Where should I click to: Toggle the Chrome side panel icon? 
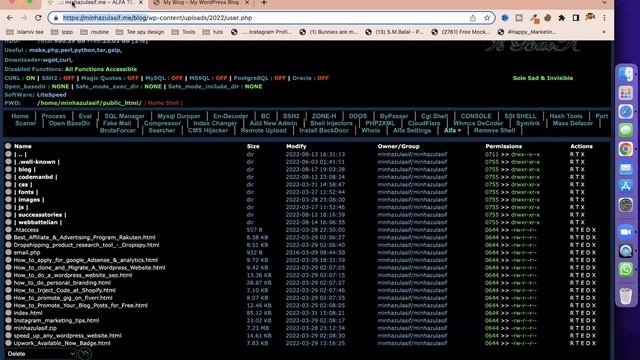point(576,18)
